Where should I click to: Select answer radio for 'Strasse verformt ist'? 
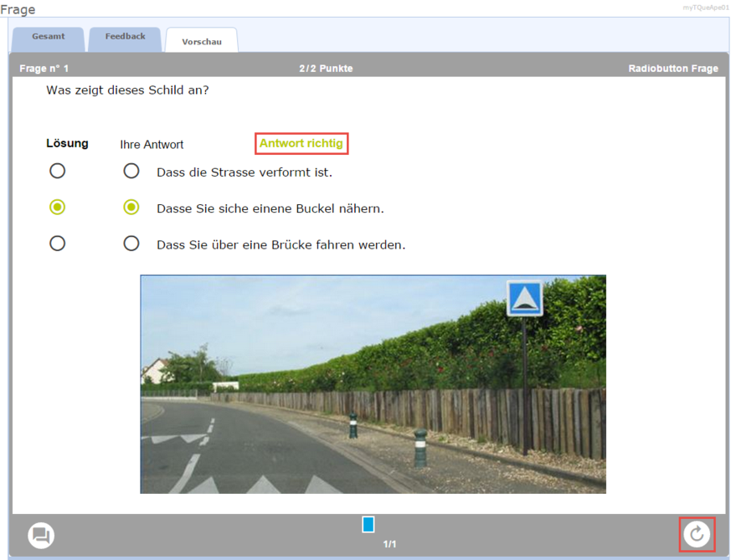coord(131,172)
